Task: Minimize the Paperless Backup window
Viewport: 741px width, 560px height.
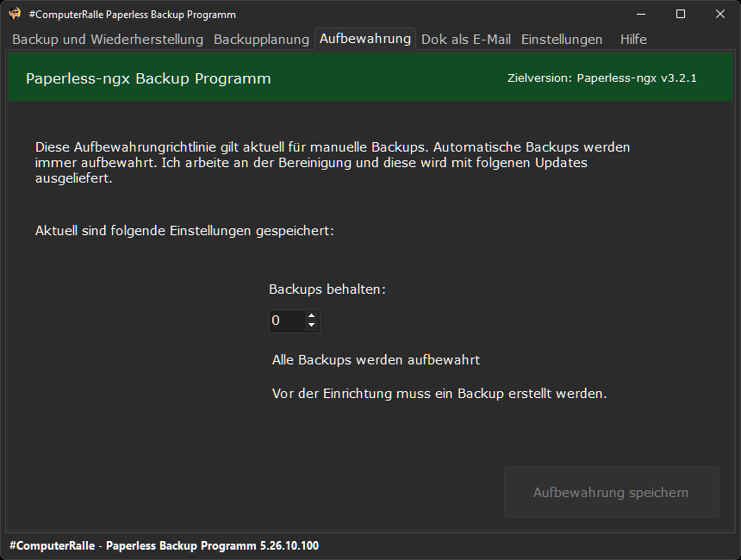Action: [x=641, y=14]
